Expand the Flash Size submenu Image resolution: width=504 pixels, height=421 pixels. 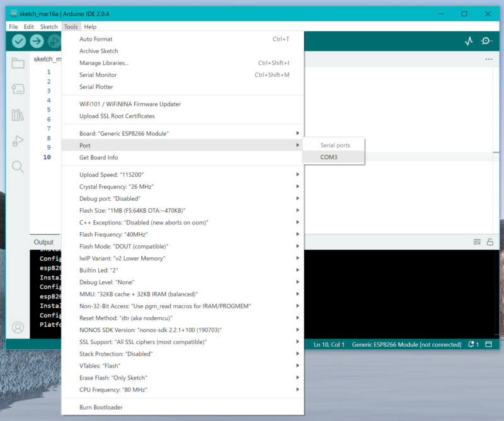(299, 210)
